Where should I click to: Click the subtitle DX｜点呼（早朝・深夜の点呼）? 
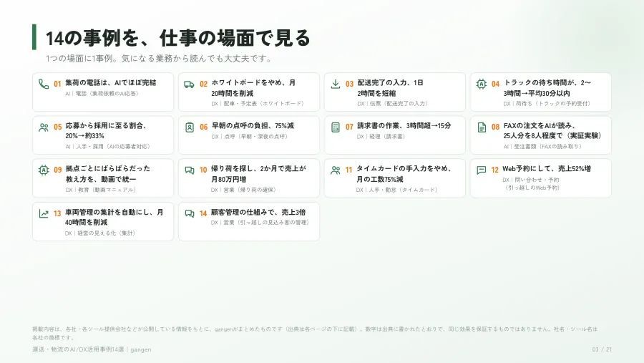click(x=249, y=137)
